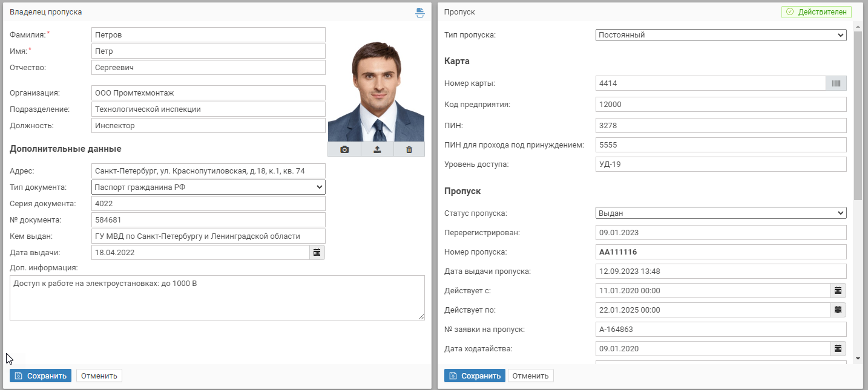Screen dimensions: 868x390
Task: Delete the photo with the trash icon
Action: [x=409, y=149]
